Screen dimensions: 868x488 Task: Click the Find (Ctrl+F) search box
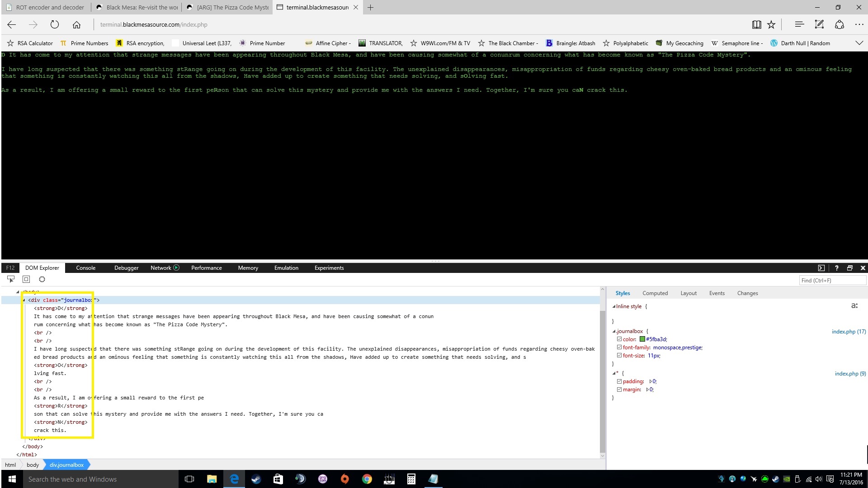tap(832, 281)
